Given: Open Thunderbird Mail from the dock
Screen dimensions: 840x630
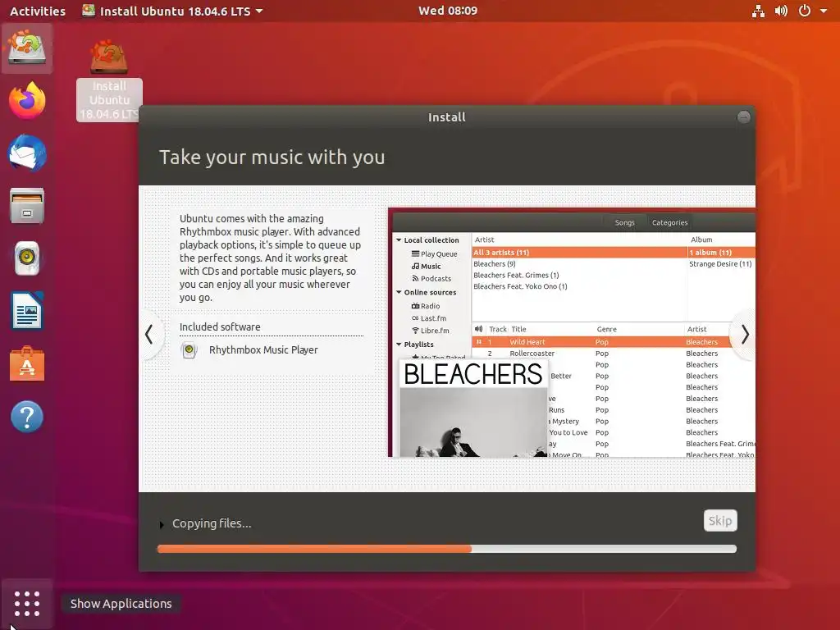Looking at the screenshot, I should pyautogui.click(x=27, y=153).
